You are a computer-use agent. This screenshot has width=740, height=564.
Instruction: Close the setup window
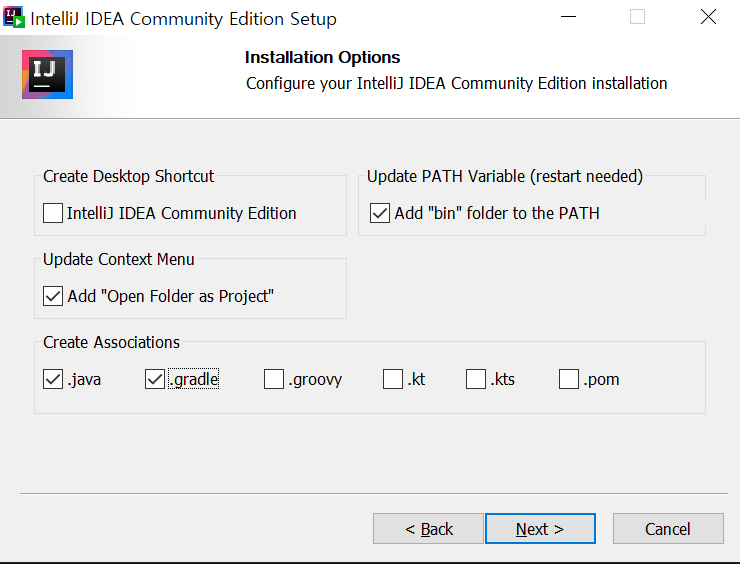(x=708, y=17)
